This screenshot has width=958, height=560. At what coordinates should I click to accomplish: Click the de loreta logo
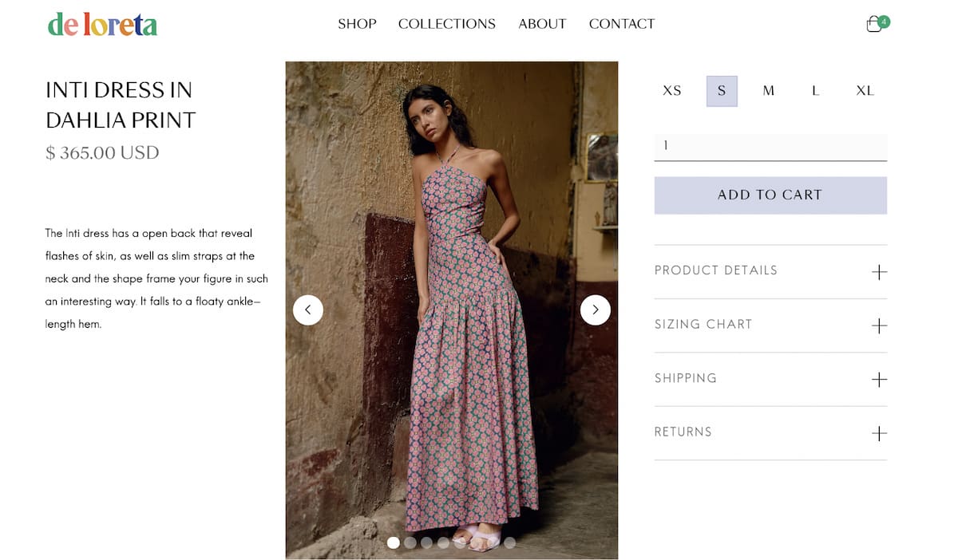pyautogui.click(x=102, y=25)
